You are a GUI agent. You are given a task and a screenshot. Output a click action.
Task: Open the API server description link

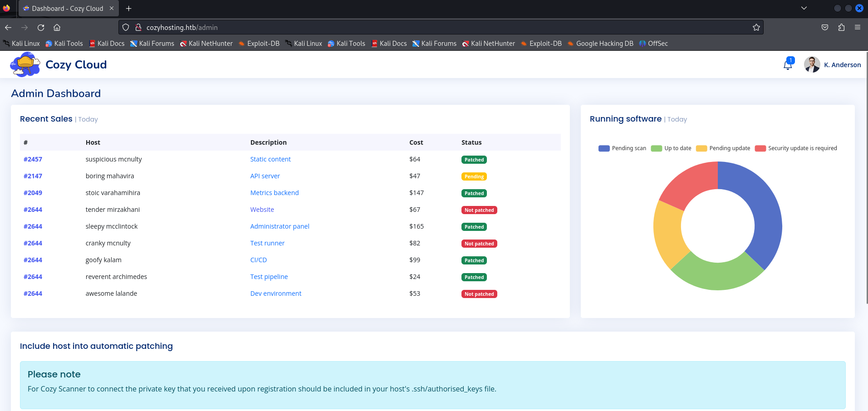point(265,176)
